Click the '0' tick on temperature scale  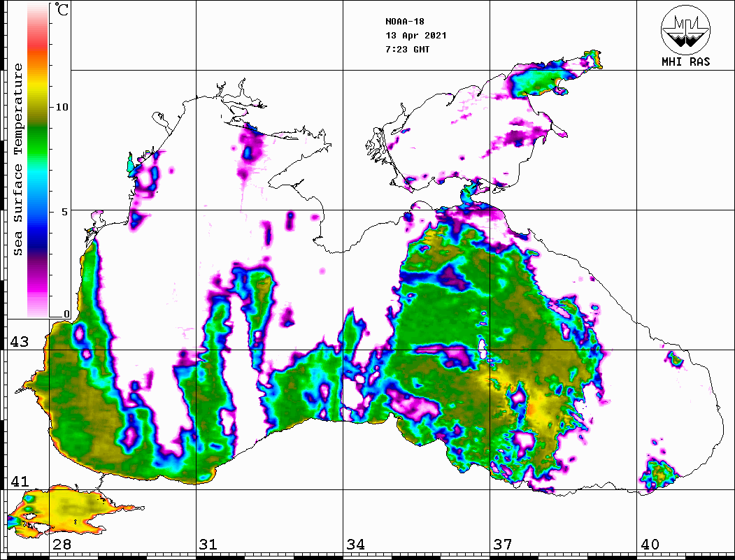(66, 314)
